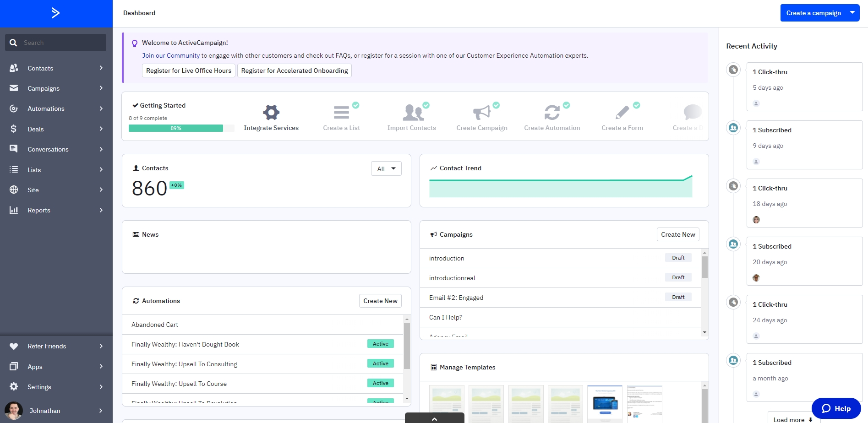Click the search magnifier icon

point(13,43)
